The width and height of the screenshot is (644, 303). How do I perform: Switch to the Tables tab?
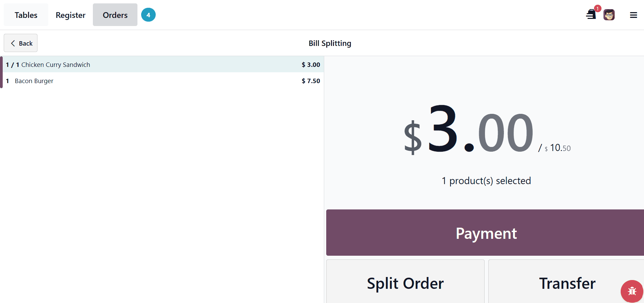pyautogui.click(x=26, y=15)
